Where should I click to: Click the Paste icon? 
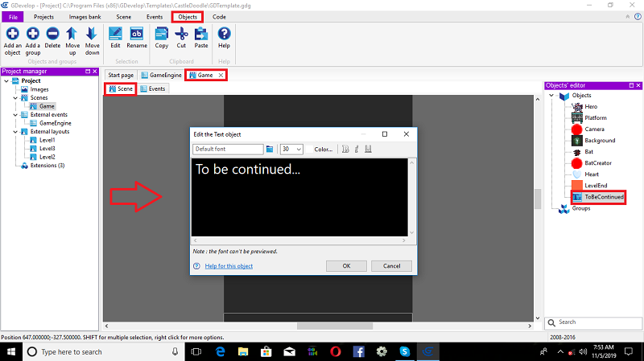pos(200,34)
